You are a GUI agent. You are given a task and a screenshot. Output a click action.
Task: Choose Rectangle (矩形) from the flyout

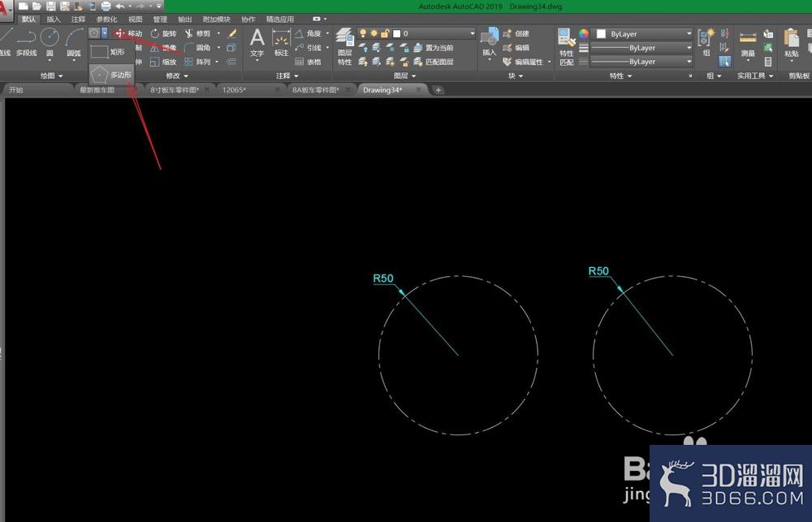point(111,52)
